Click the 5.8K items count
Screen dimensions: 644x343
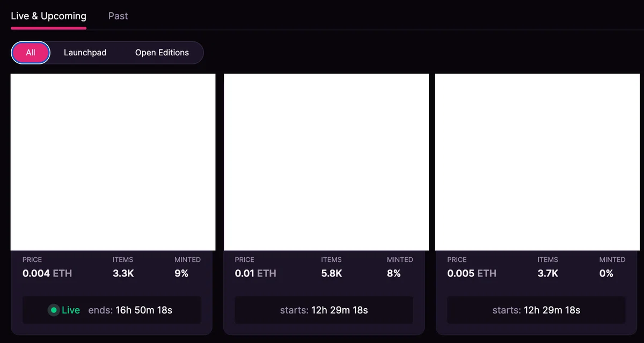click(x=332, y=273)
